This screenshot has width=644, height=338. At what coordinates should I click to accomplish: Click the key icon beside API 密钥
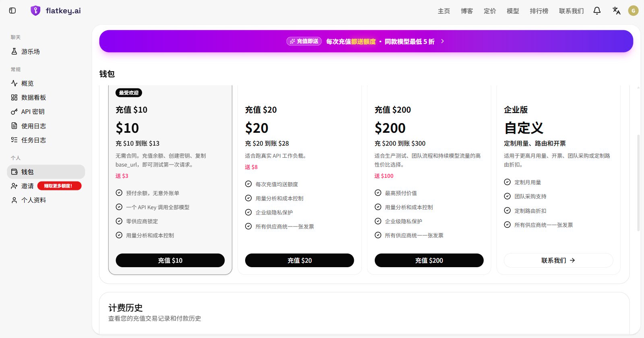point(14,111)
